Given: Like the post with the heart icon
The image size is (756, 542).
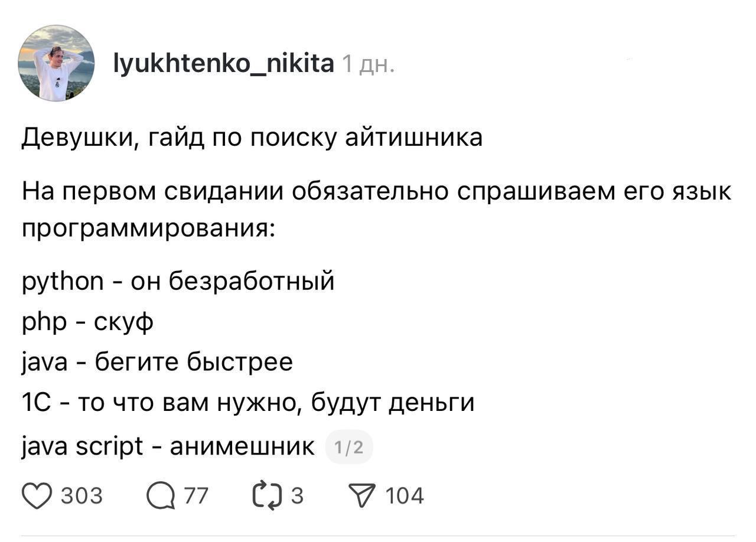Looking at the screenshot, I should click(37, 496).
